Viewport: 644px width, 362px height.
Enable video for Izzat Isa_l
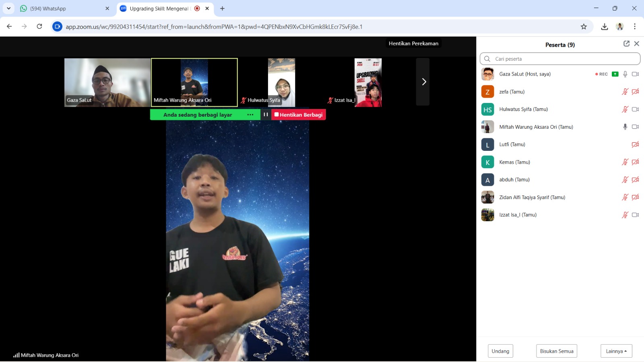pos(636,215)
